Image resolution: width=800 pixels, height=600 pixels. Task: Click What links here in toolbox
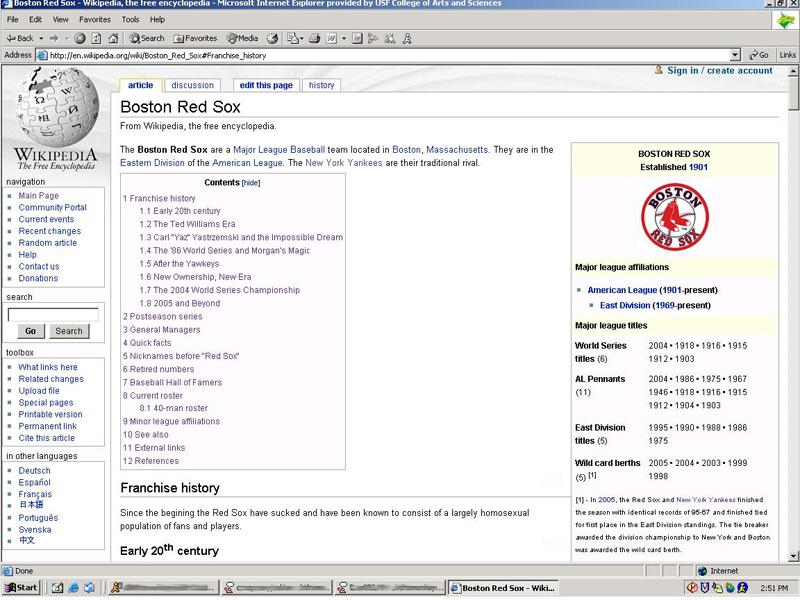pyautogui.click(x=48, y=367)
